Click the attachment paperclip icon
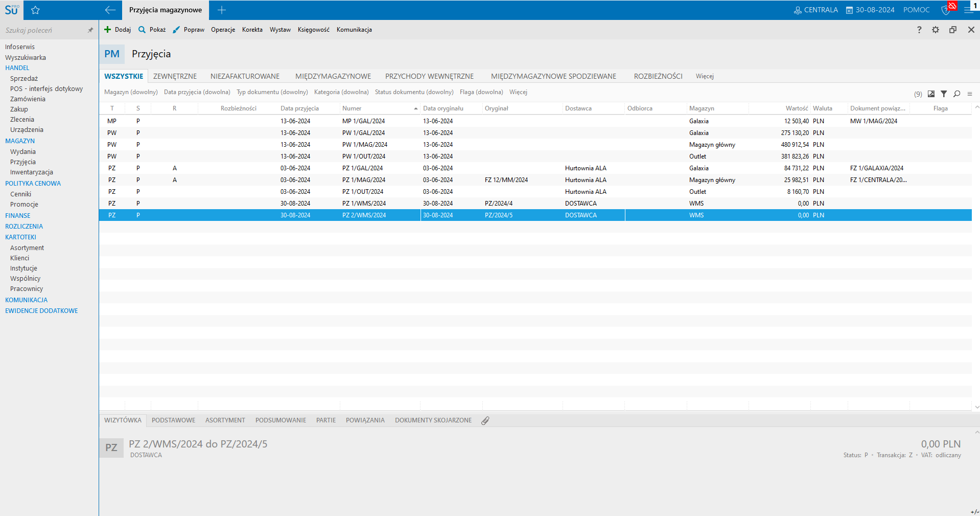Viewport: 980px width, 516px height. (x=485, y=420)
